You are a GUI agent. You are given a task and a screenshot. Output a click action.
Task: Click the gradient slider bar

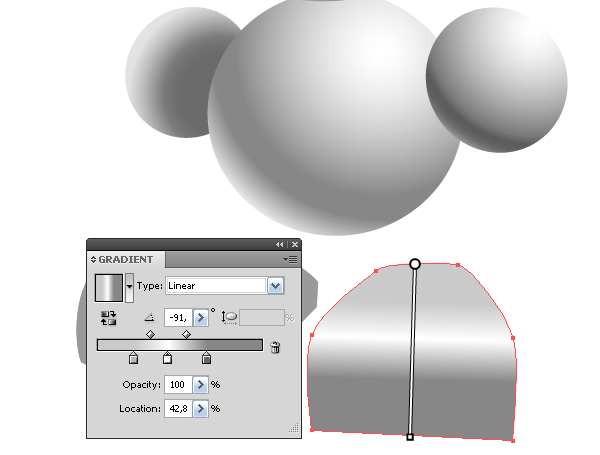(x=180, y=345)
